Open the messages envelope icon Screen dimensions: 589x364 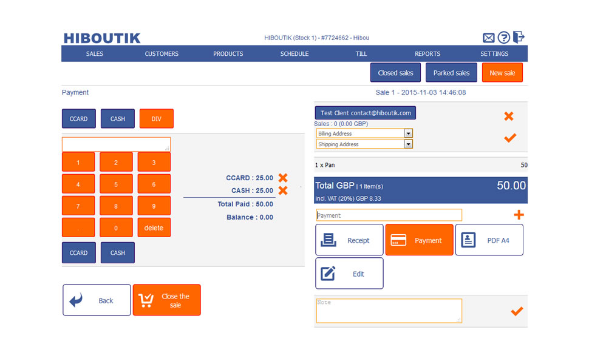488,38
